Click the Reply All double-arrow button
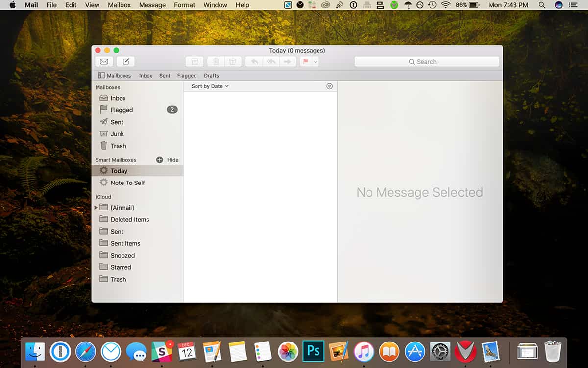Image resolution: width=588 pixels, height=368 pixels. tap(271, 62)
